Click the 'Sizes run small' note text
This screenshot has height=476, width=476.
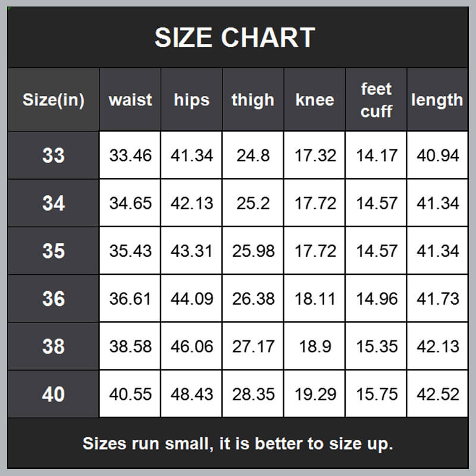pyautogui.click(x=238, y=443)
